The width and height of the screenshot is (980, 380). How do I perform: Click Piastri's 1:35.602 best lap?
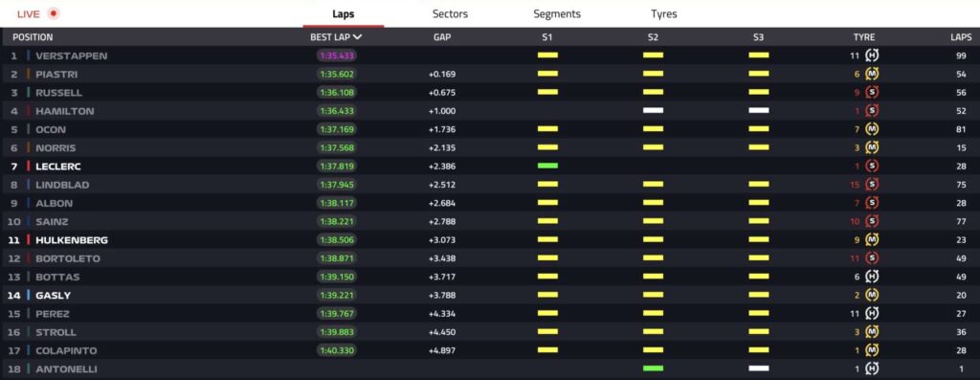[x=336, y=74]
